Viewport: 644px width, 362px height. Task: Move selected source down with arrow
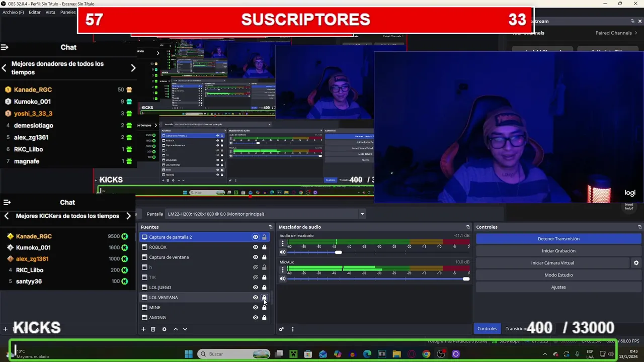pyautogui.click(x=185, y=329)
